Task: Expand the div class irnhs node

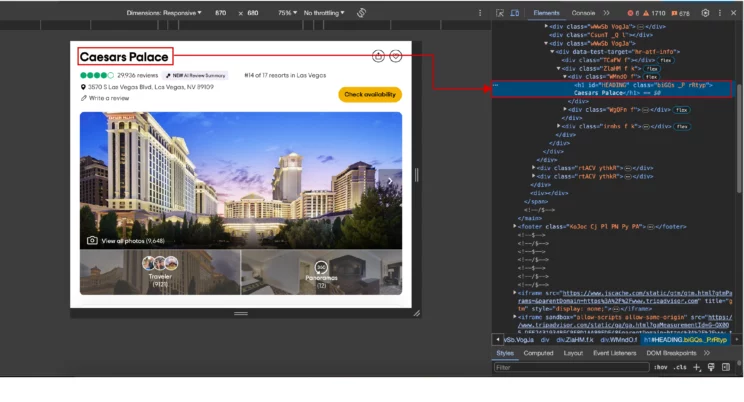Action: (x=558, y=126)
